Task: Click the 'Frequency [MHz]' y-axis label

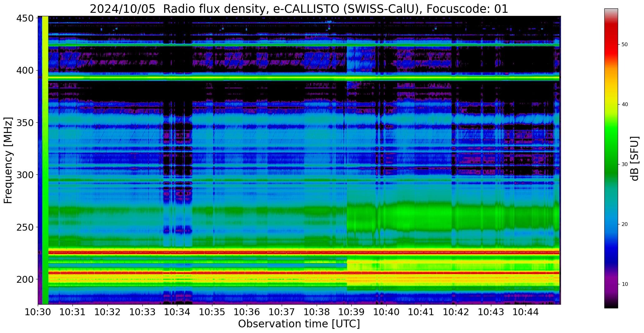Action: pyautogui.click(x=8, y=160)
